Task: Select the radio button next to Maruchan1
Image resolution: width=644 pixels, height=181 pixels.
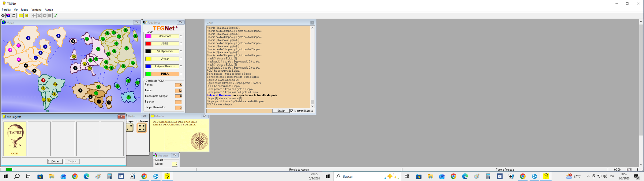Action: point(181,36)
